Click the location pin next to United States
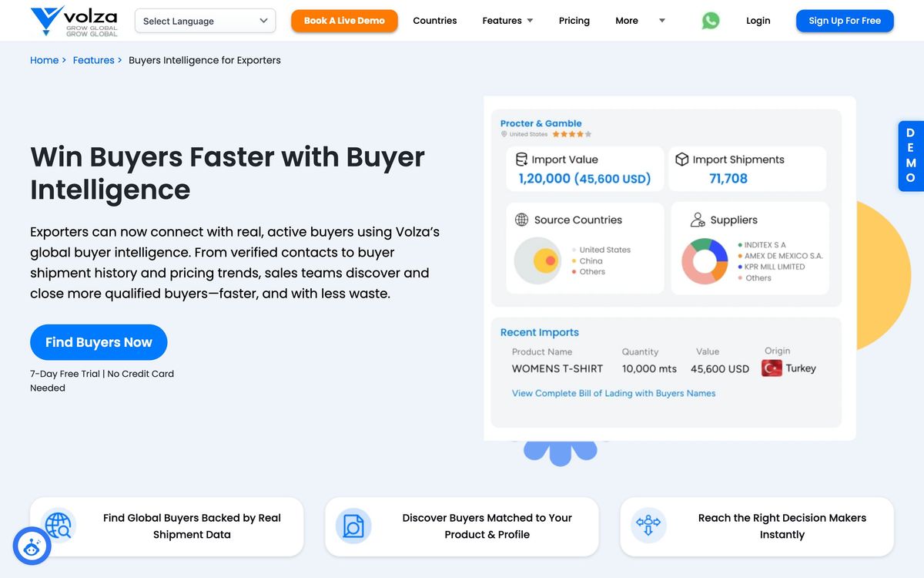The image size is (924, 578). (x=504, y=134)
